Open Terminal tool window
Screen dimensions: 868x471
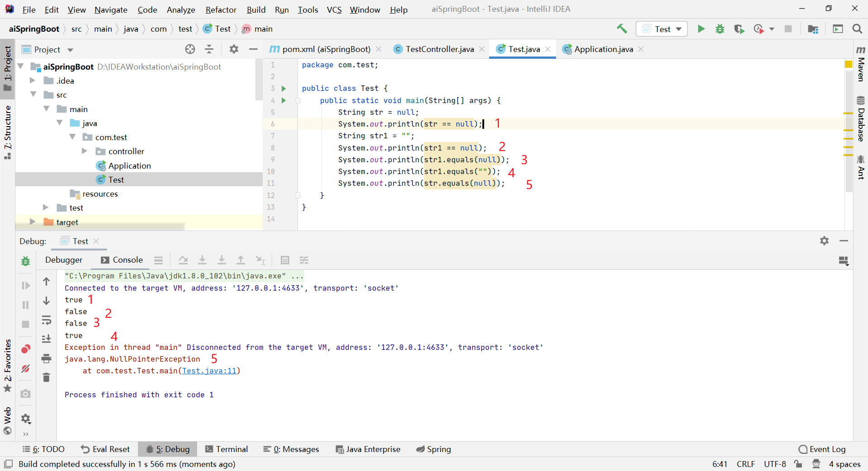coord(226,449)
